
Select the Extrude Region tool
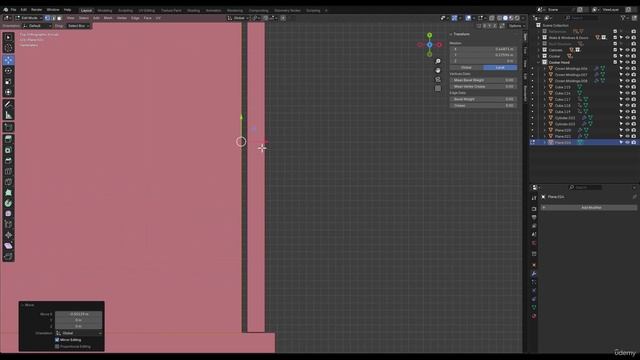coord(8,140)
